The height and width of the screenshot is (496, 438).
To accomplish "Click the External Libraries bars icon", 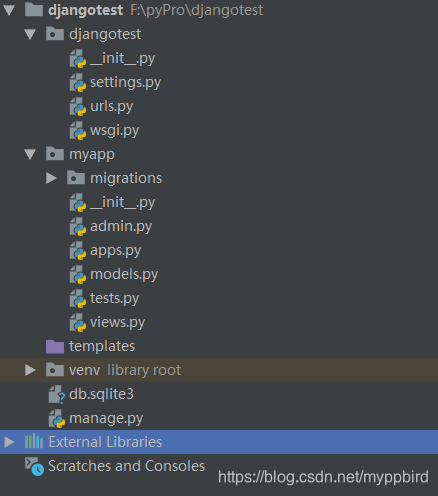I will coord(34,442).
